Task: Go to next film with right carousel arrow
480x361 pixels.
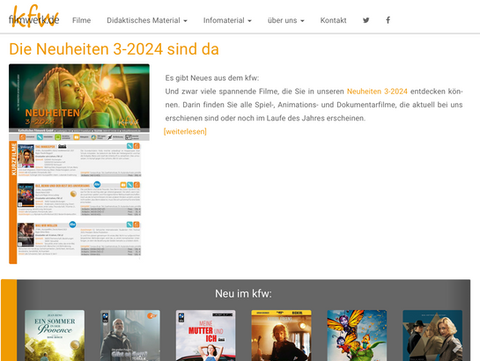Action: click(456, 347)
